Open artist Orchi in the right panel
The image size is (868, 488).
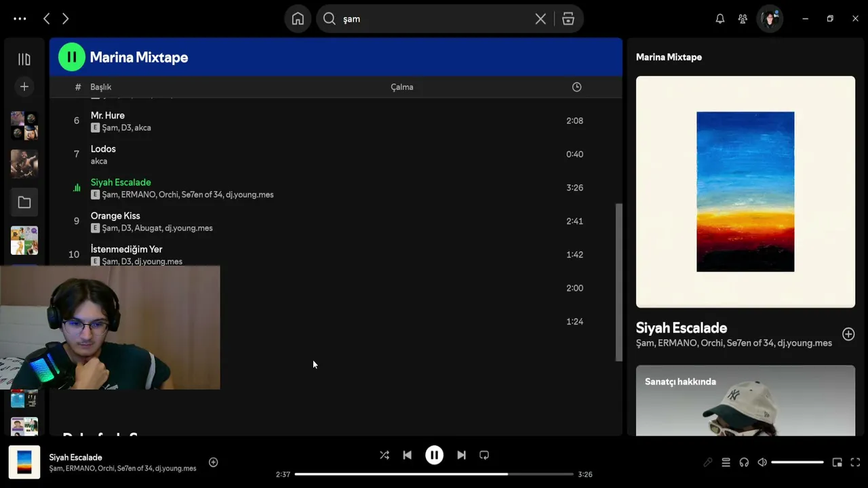point(712,343)
